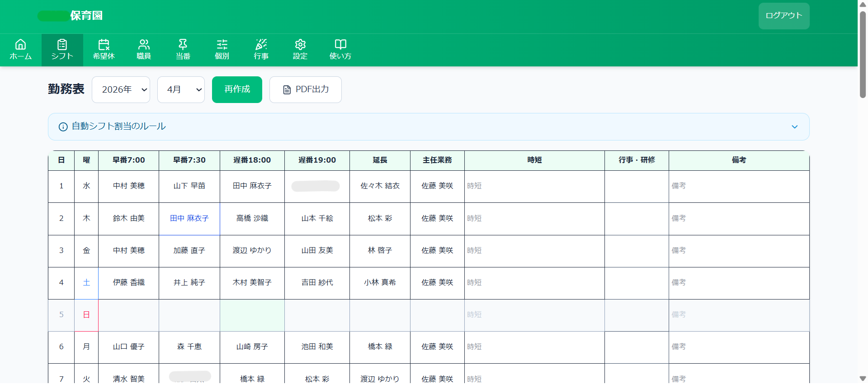Select 山口 優子 cell

tap(128, 347)
